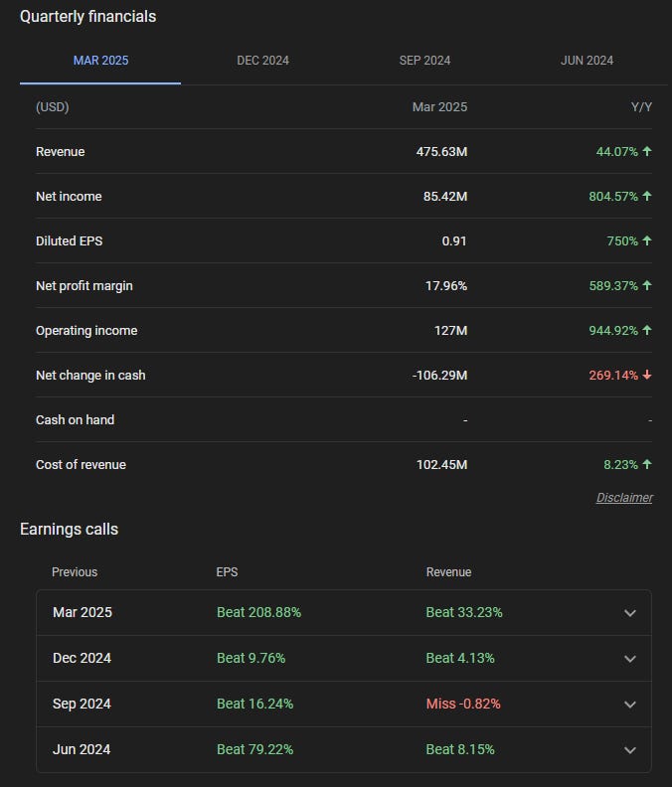Image resolution: width=672 pixels, height=787 pixels.
Task: Click the Mar 2025 column header
Action: 439,107
